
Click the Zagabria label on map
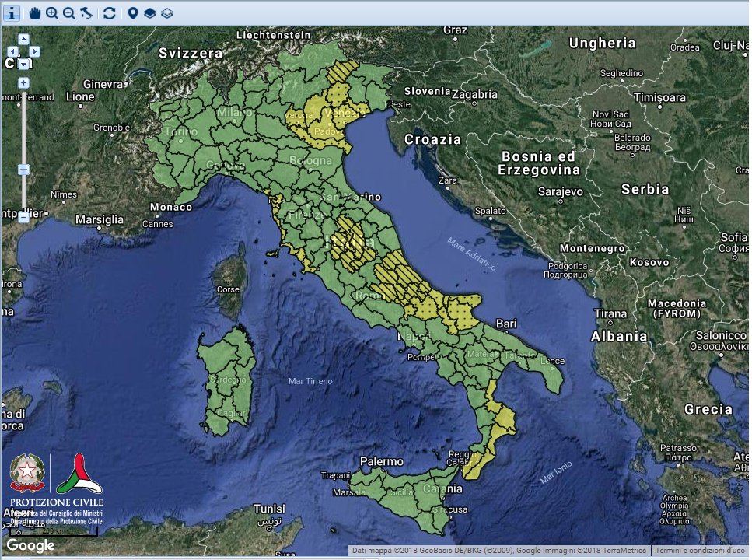click(x=475, y=95)
